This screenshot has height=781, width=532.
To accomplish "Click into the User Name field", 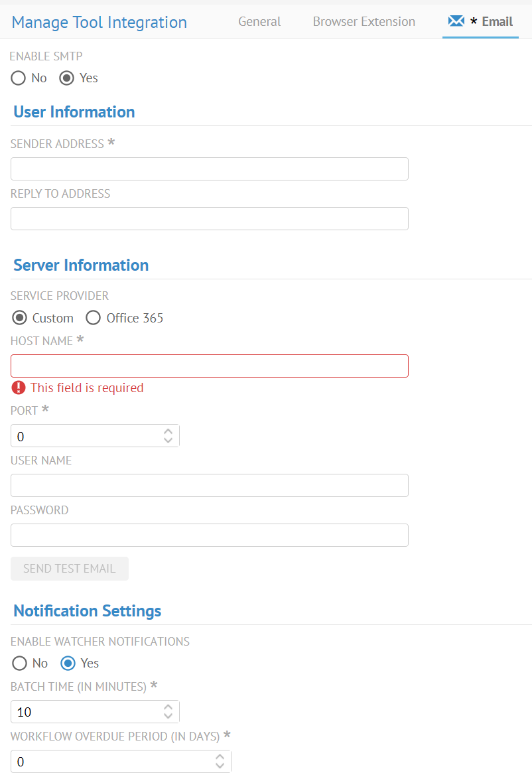I will coord(209,486).
